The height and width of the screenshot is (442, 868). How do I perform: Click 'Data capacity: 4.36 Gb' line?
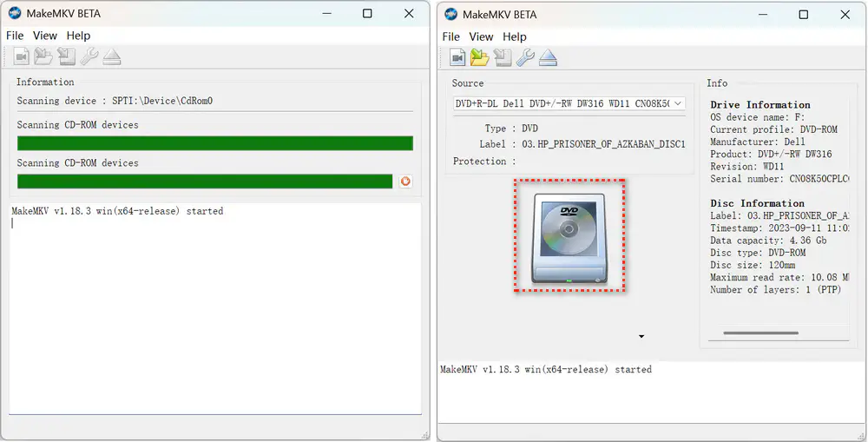[768, 241]
